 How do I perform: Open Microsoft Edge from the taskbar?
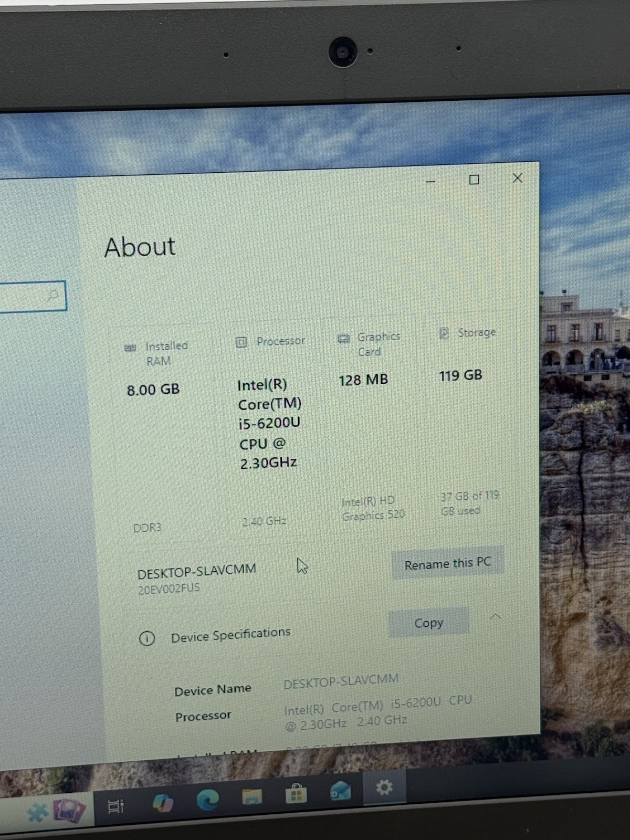[x=208, y=801]
